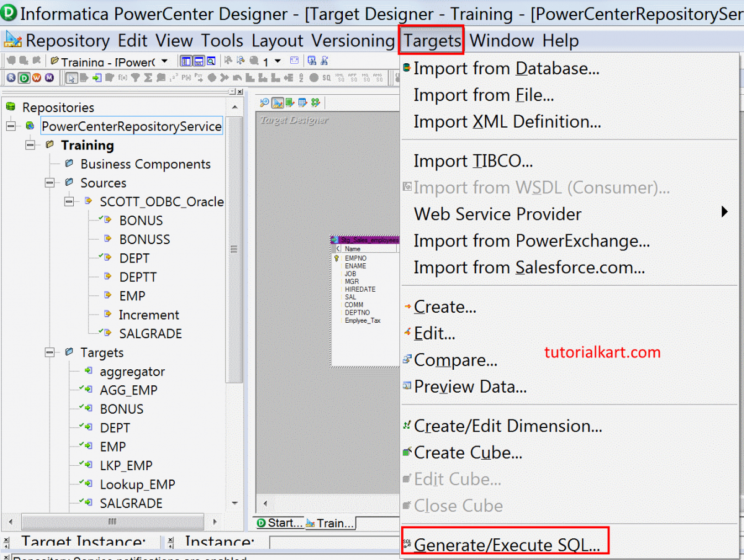Open the repository connection dropdown
This screenshot has width=744, height=560.
pos(164,61)
